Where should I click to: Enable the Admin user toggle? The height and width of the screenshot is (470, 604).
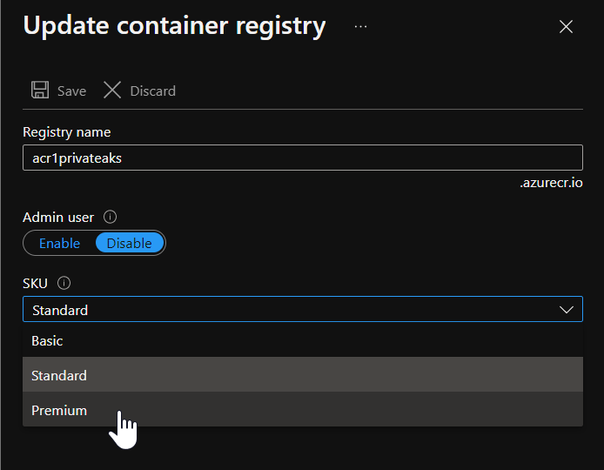tap(60, 243)
